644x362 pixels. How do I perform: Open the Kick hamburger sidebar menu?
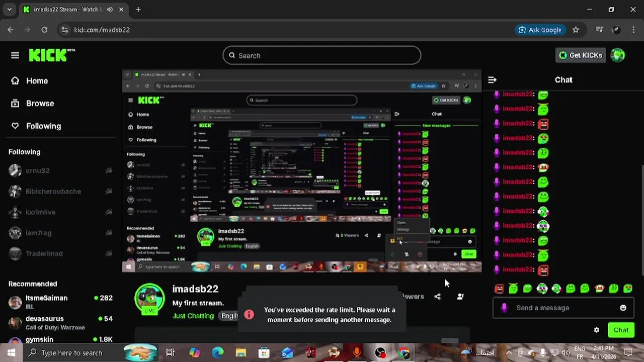click(15, 55)
